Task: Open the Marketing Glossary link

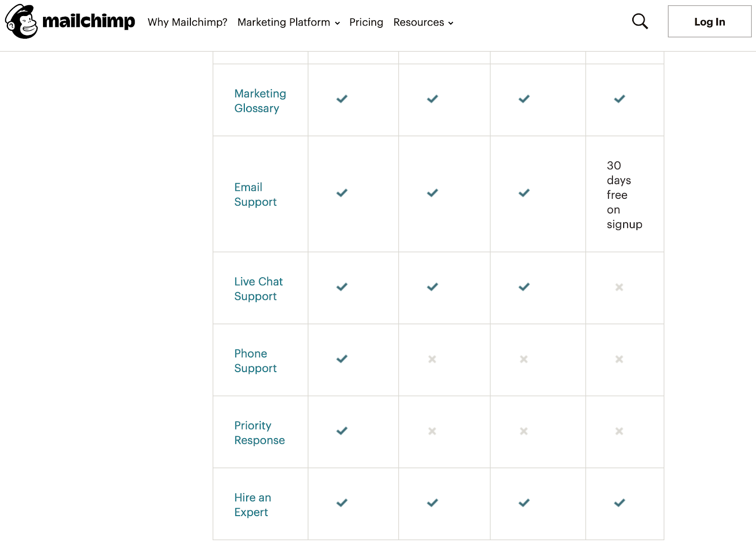Action: [260, 101]
